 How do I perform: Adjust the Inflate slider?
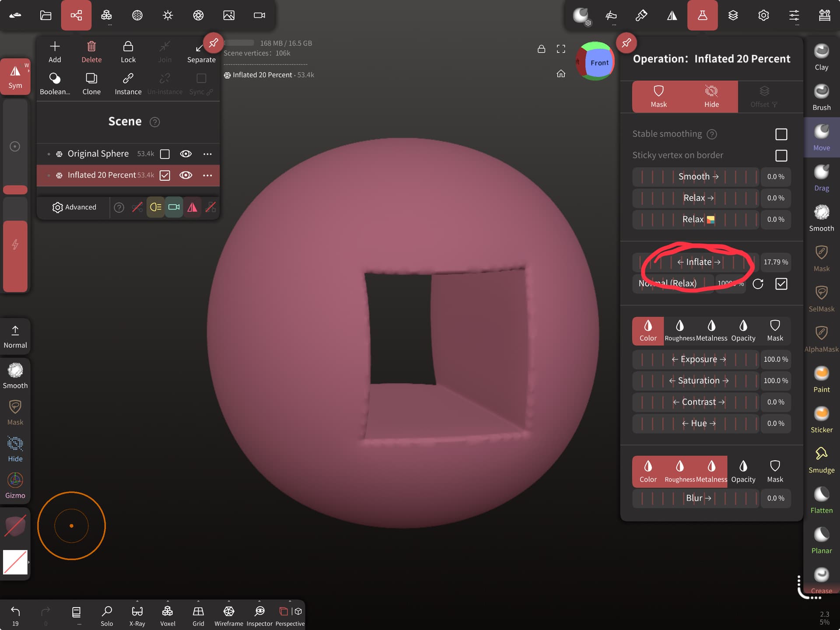696,262
